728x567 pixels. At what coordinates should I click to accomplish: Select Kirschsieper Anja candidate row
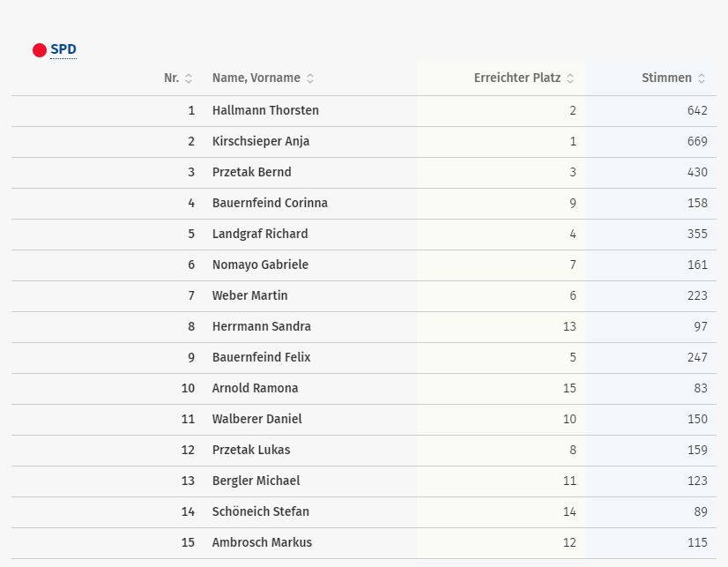[364, 142]
